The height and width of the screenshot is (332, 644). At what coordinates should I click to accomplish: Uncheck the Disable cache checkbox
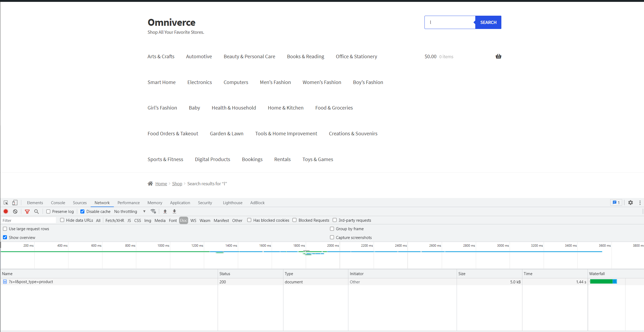82,211
